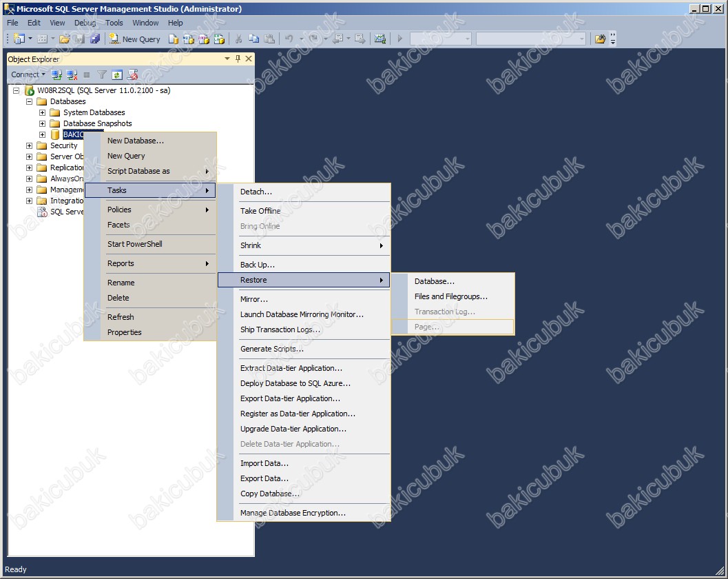The width and height of the screenshot is (728, 579).
Task: Click the W08R2SQL server node icon
Action: pyautogui.click(x=29, y=90)
